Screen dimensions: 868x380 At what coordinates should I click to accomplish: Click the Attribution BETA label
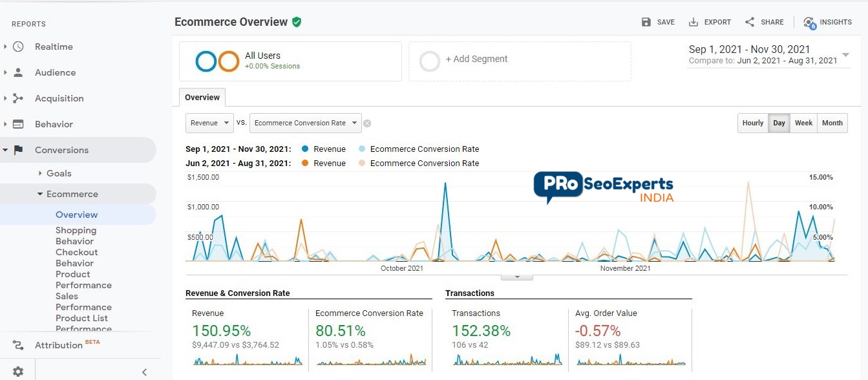[67, 345]
